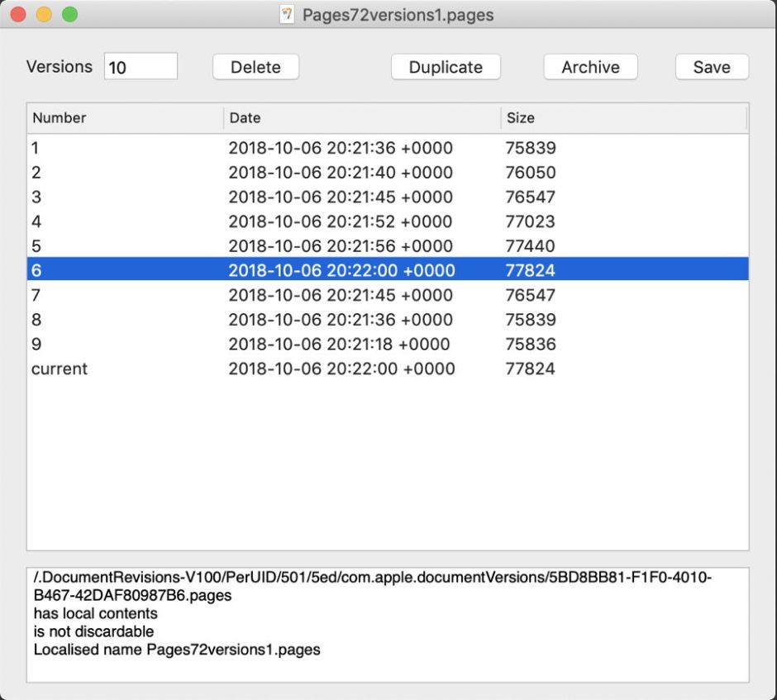Image resolution: width=777 pixels, height=700 pixels.
Task: Pick version 8 in the list
Action: click(x=387, y=320)
